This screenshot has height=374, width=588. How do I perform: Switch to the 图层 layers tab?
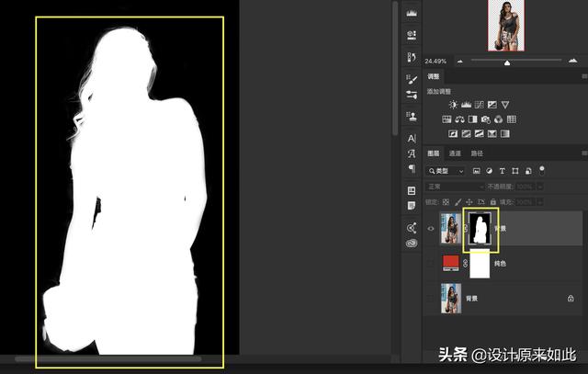434,153
